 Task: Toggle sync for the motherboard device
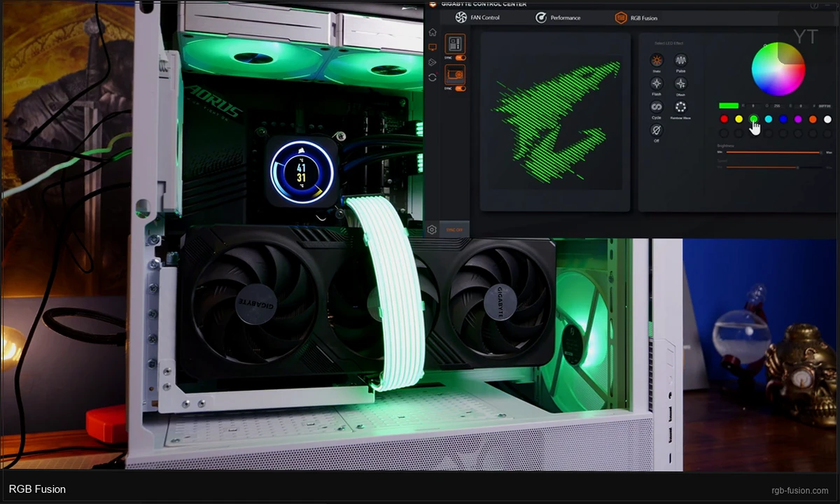(x=460, y=57)
